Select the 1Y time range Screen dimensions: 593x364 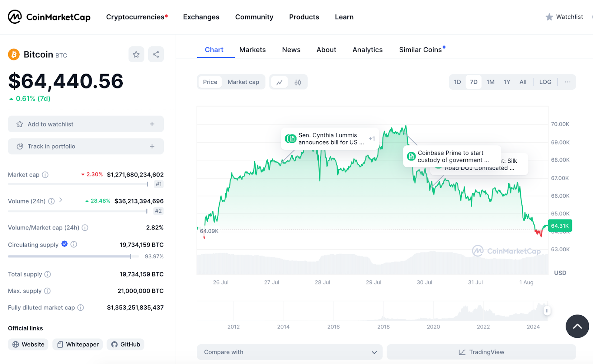507,82
